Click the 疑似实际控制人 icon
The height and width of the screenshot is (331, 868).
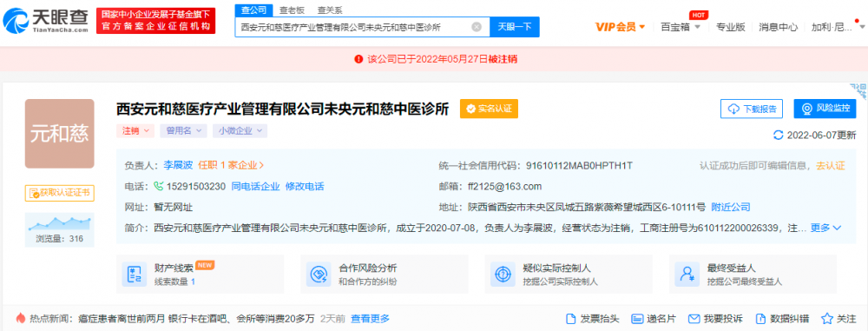coord(503,274)
